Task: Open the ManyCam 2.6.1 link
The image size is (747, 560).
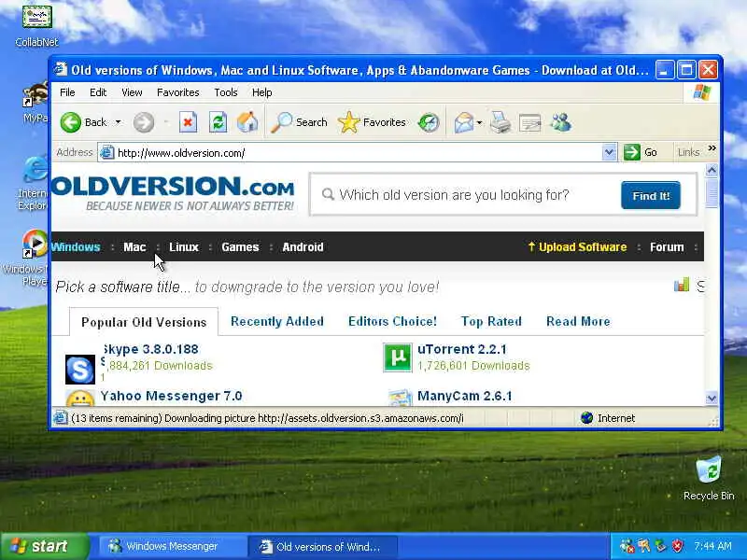Action: pos(464,396)
